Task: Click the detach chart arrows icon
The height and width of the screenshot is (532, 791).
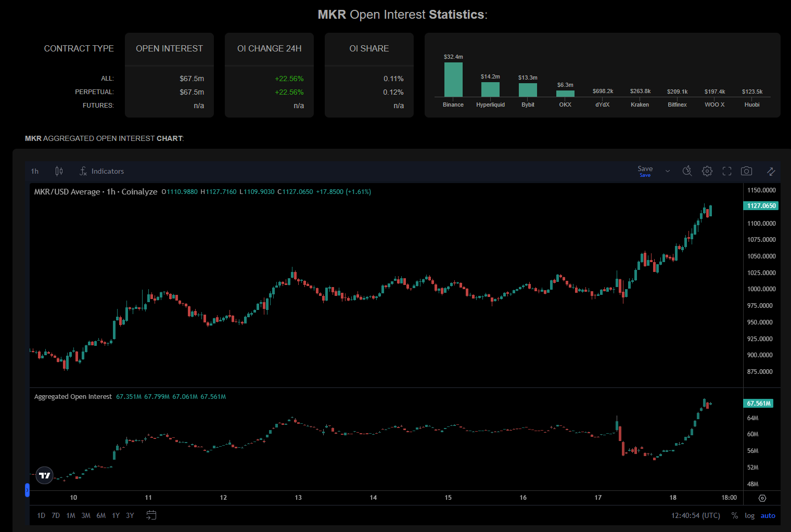Action: click(x=771, y=171)
